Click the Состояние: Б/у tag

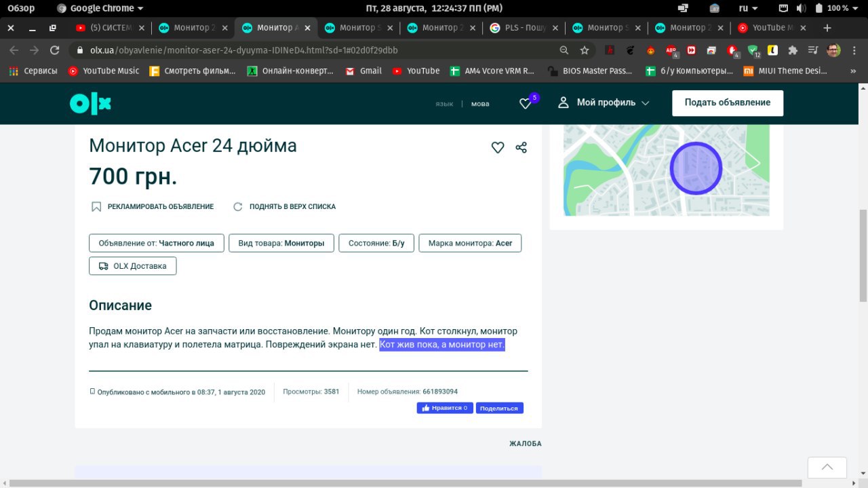click(376, 243)
